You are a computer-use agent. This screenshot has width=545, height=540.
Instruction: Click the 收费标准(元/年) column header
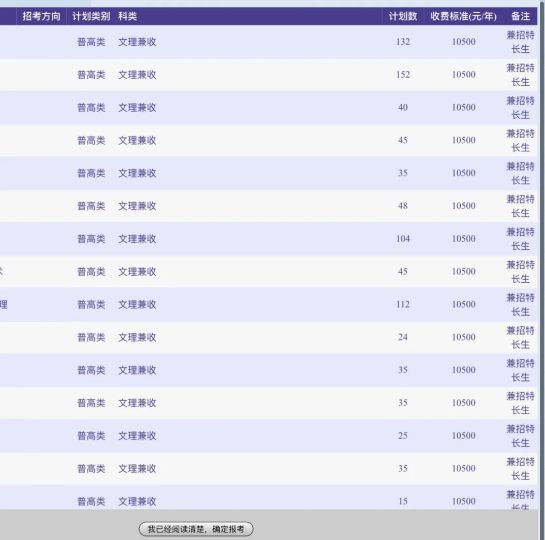463,16
